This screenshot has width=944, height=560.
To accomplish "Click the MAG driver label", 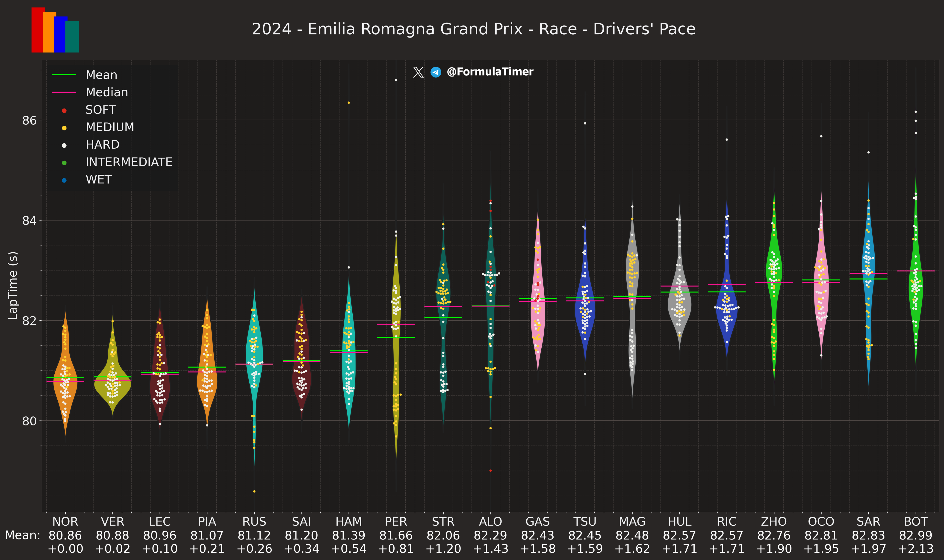I will (632, 522).
